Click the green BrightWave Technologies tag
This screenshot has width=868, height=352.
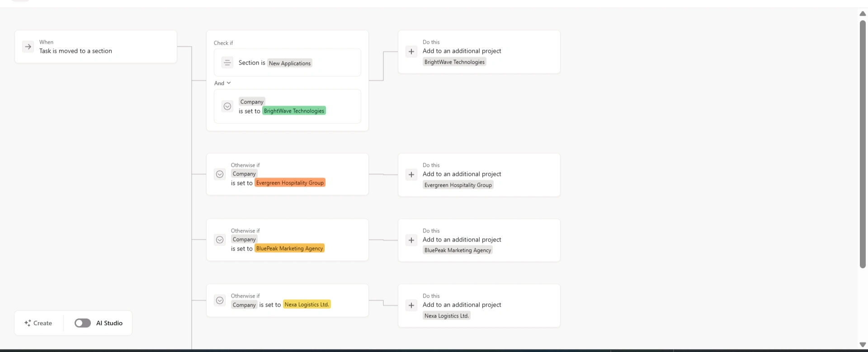coord(294,111)
